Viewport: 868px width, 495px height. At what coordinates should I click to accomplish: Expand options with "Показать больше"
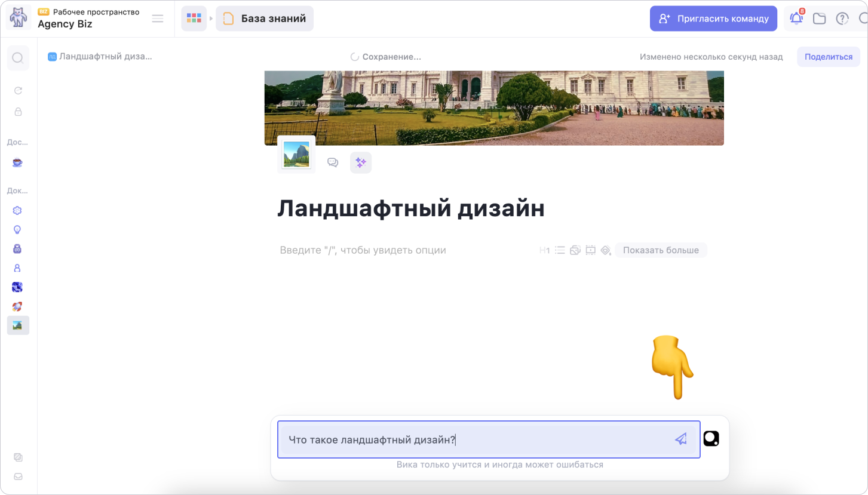(661, 250)
